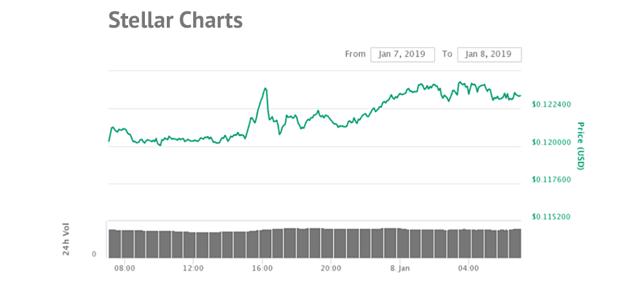Click the 20:00 time axis label

click(x=330, y=267)
